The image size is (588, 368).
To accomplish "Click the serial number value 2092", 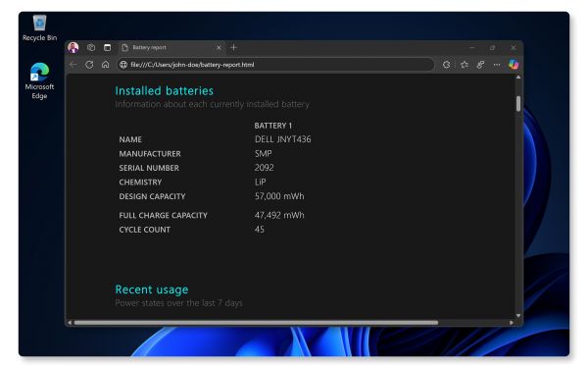I will point(264,168).
